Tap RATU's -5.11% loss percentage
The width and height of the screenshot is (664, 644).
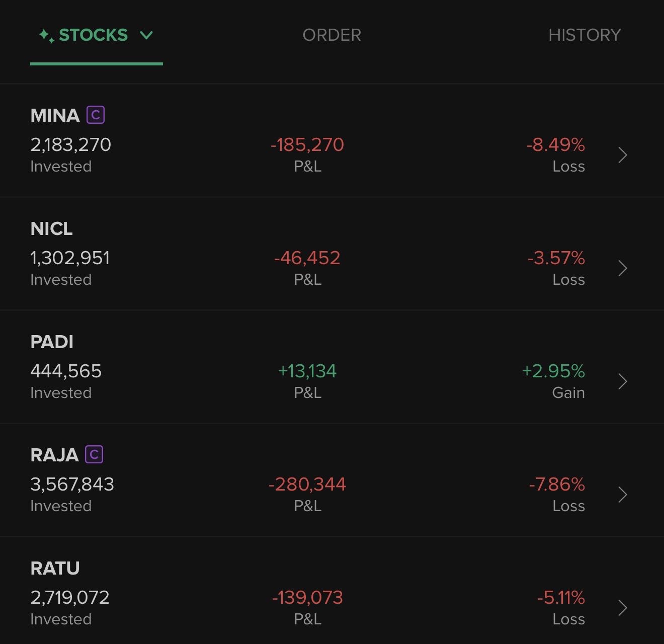(x=561, y=598)
